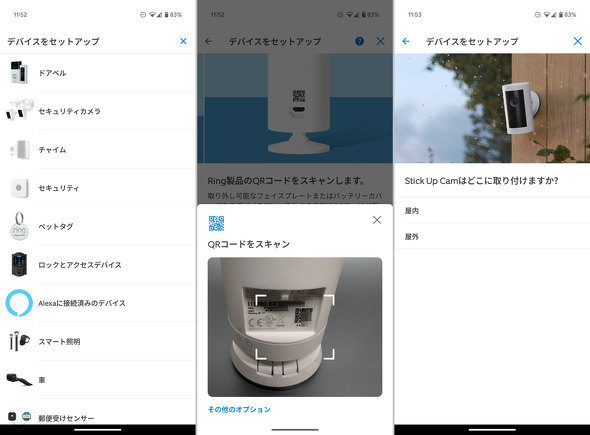The height and width of the screenshot is (435, 590).
Task: Tap the 郵便受けセンサー mailbox sensor icon
Action: [19, 416]
